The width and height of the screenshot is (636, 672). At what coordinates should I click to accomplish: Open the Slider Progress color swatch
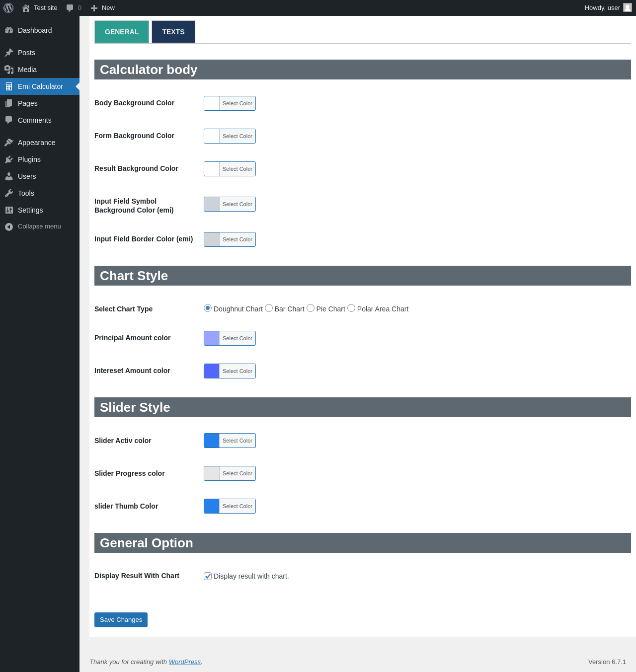(x=212, y=473)
